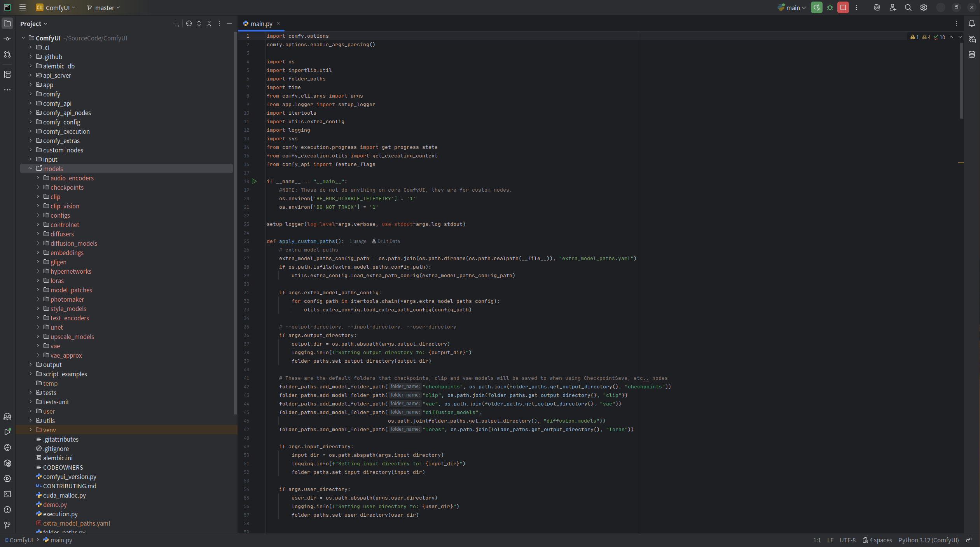
Task: Open Code With Me add-user icon
Action: click(x=893, y=7)
